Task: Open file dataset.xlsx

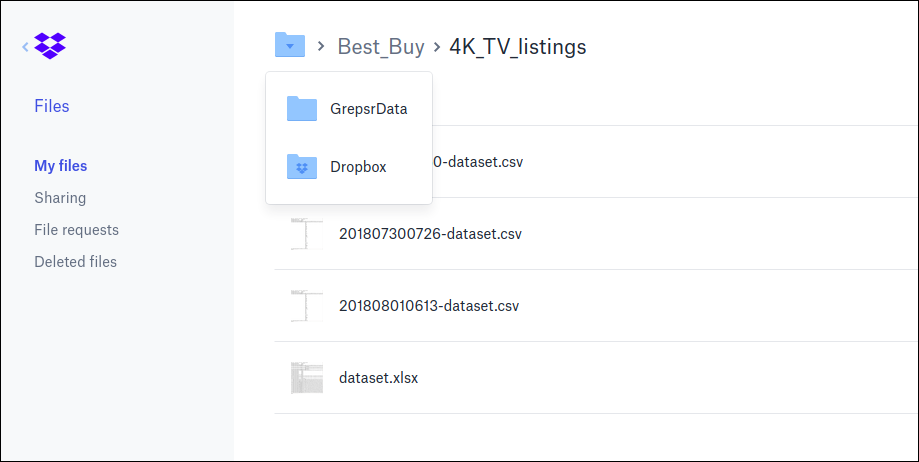Action: coord(379,378)
